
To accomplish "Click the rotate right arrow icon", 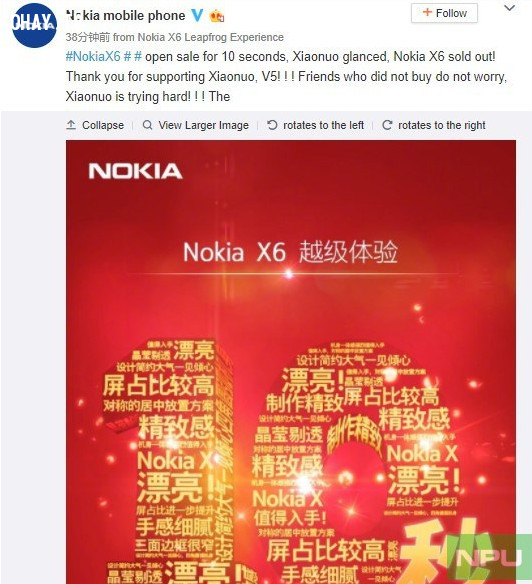I will point(387,125).
